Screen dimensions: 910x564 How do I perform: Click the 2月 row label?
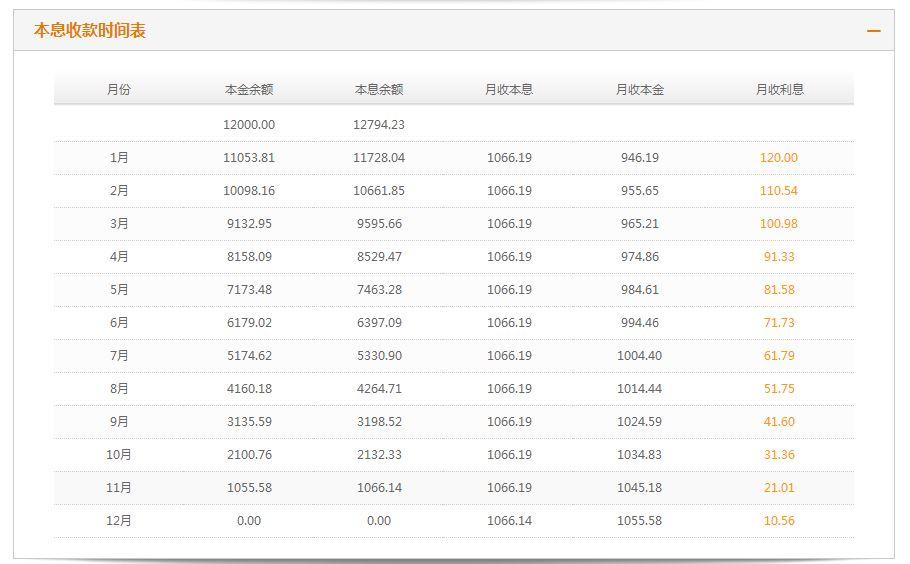pyautogui.click(x=119, y=191)
